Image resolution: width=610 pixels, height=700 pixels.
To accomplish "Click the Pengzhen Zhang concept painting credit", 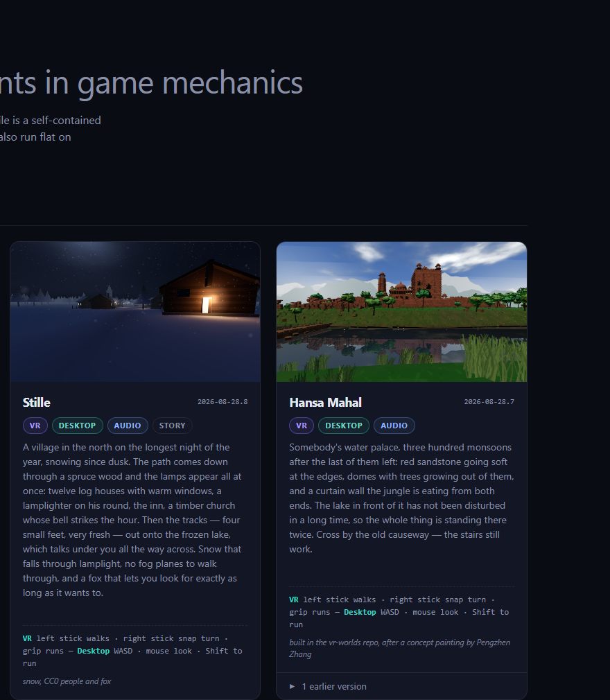I will coord(400,648).
